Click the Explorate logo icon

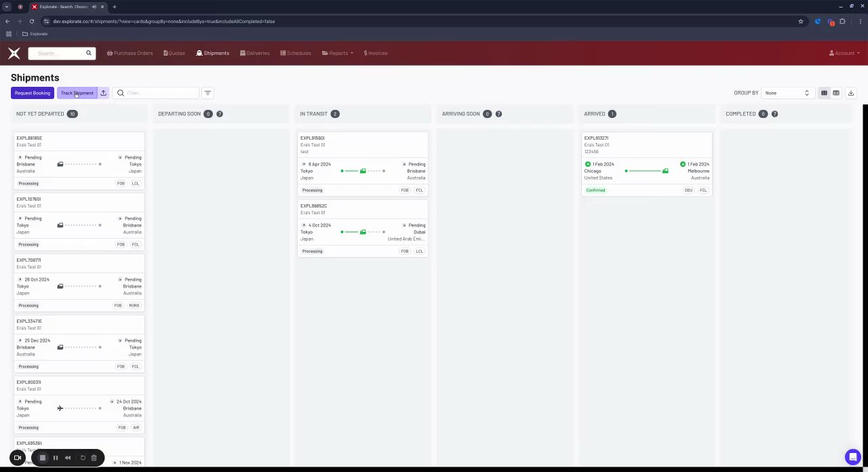pyautogui.click(x=14, y=53)
